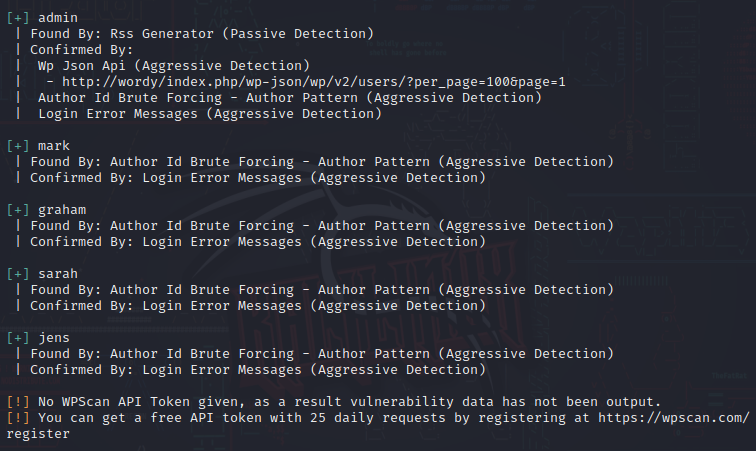Select the mark username
Viewport: 756px width, 451px height.
[x=54, y=146]
